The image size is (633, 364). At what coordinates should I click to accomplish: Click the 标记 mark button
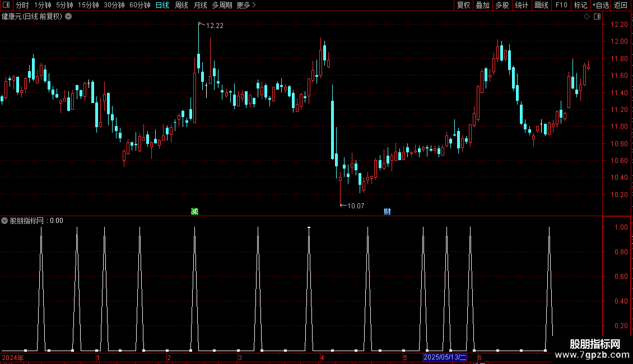(x=580, y=5)
